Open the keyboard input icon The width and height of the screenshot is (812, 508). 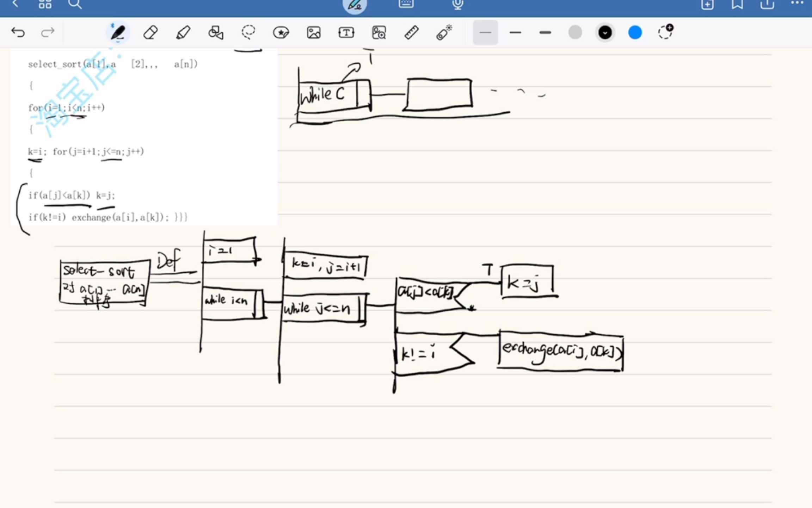click(406, 4)
